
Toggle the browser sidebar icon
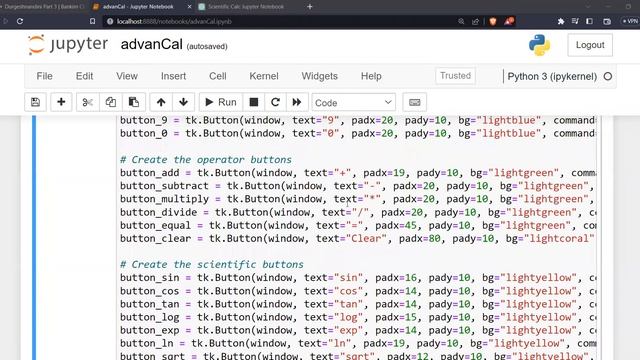589,21
